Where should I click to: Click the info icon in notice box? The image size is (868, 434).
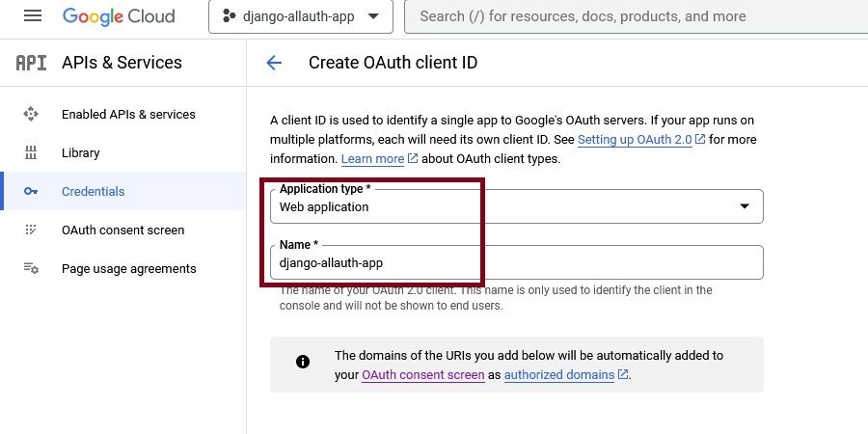pos(303,362)
